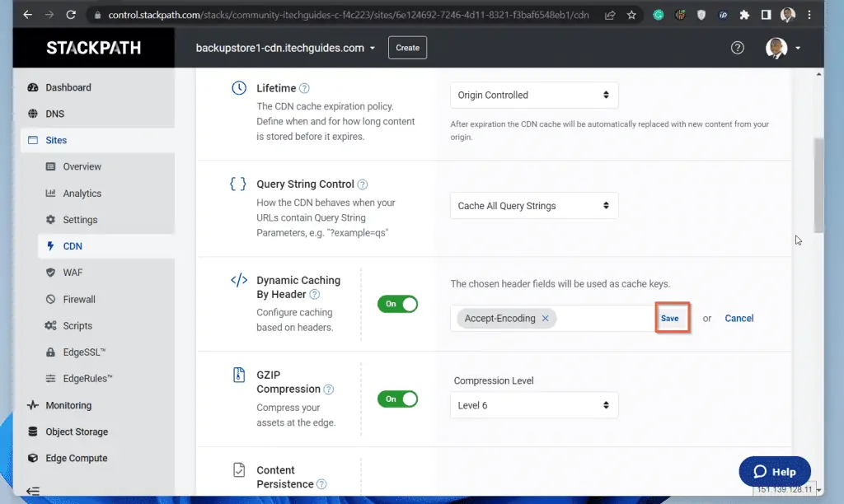Turn off GZIP Compression

click(x=397, y=399)
